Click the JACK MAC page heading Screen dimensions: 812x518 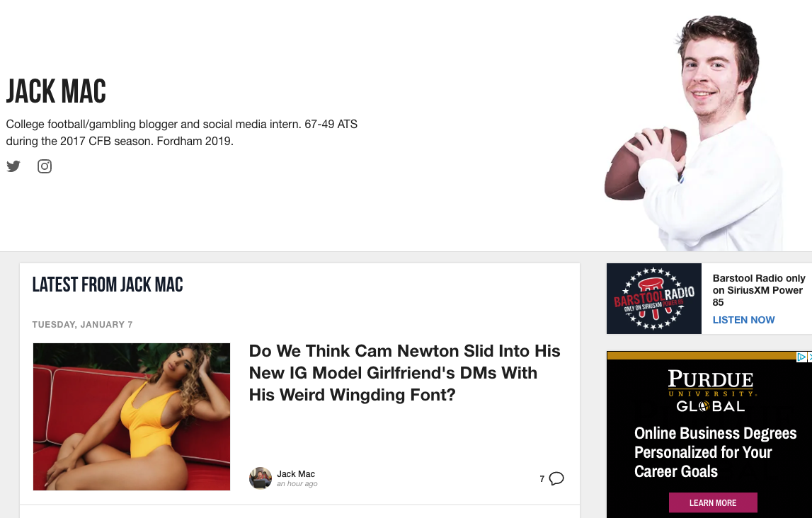(56, 91)
